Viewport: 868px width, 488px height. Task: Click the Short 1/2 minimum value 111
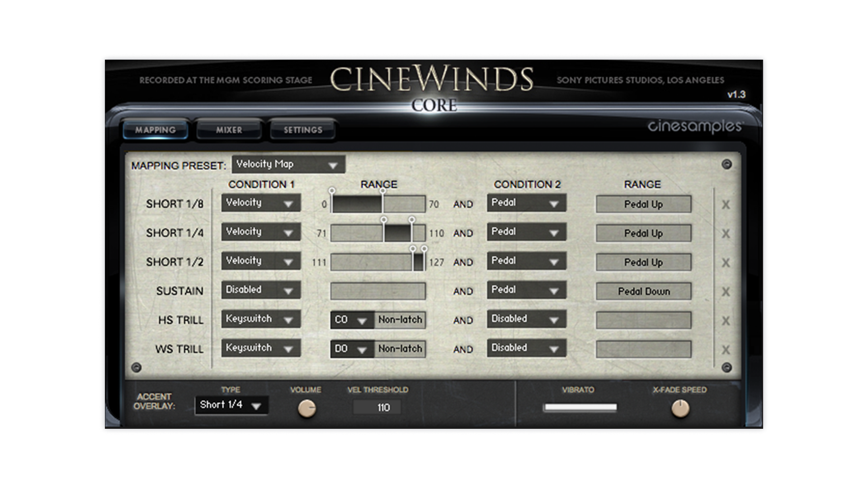tap(319, 263)
